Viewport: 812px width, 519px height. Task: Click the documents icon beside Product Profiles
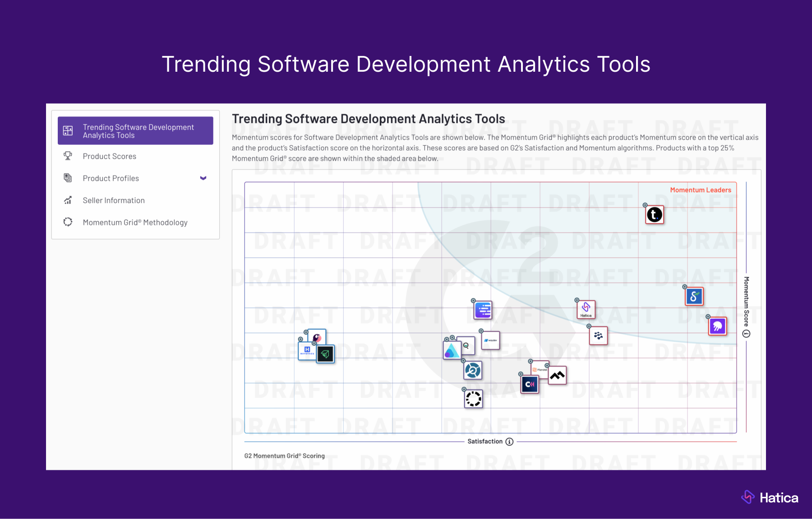tap(68, 178)
